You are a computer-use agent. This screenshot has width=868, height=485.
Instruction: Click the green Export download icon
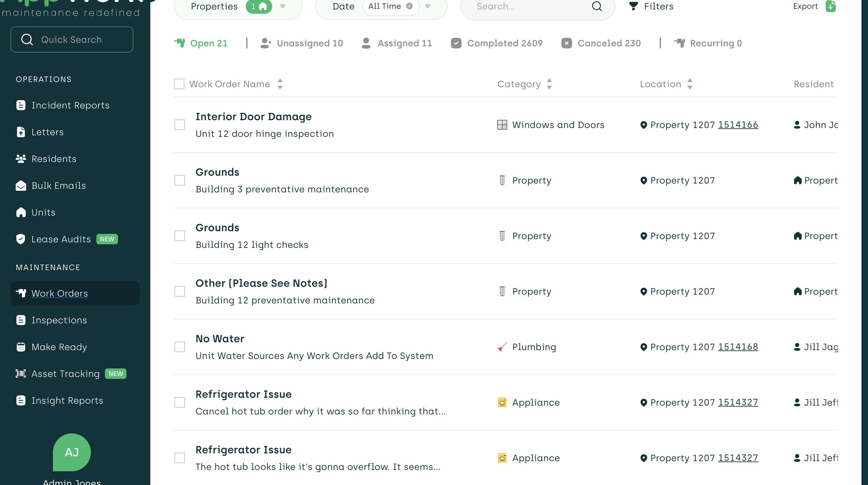(x=830, y=6)
